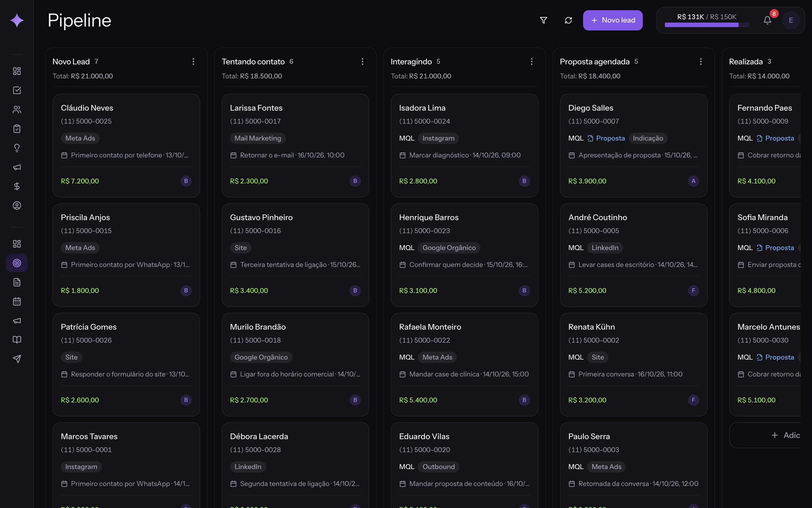
Task: Open Interagindo column options menu
Action: click(531, 62)
